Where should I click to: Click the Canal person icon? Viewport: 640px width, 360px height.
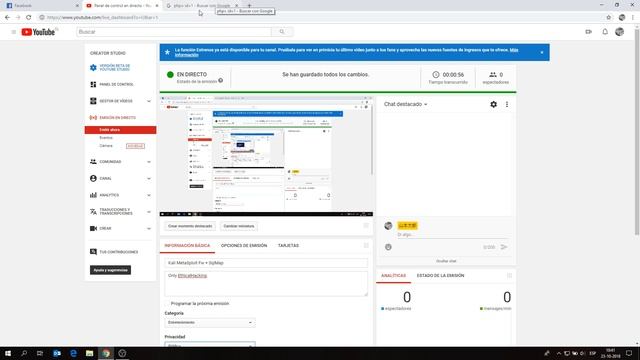(x=93, y=178)
